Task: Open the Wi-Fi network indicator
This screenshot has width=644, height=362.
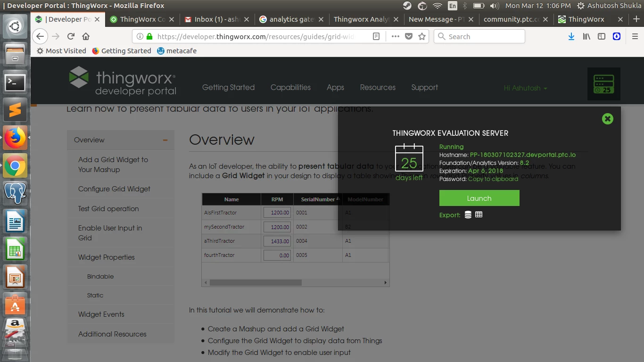Action: point(437,6)
